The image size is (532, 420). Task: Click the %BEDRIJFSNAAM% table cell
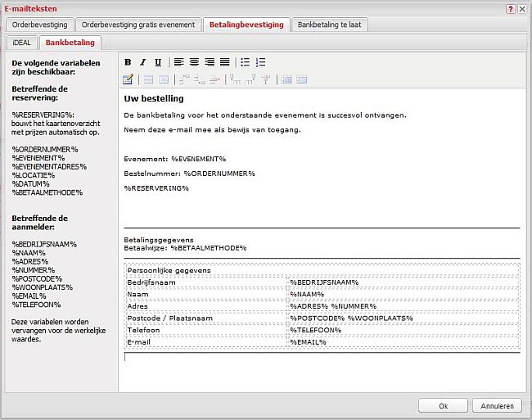tap(403, 282)
